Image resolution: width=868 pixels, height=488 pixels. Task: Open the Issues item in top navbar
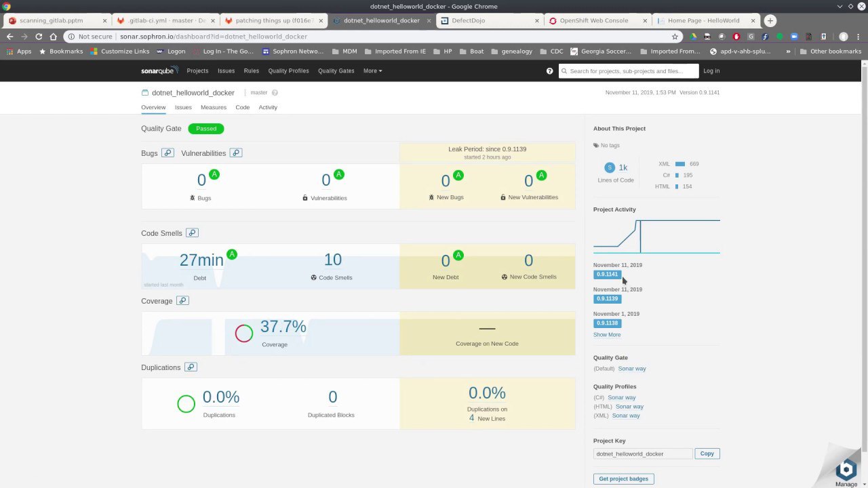pyautogui.click(x=226, y=70)
